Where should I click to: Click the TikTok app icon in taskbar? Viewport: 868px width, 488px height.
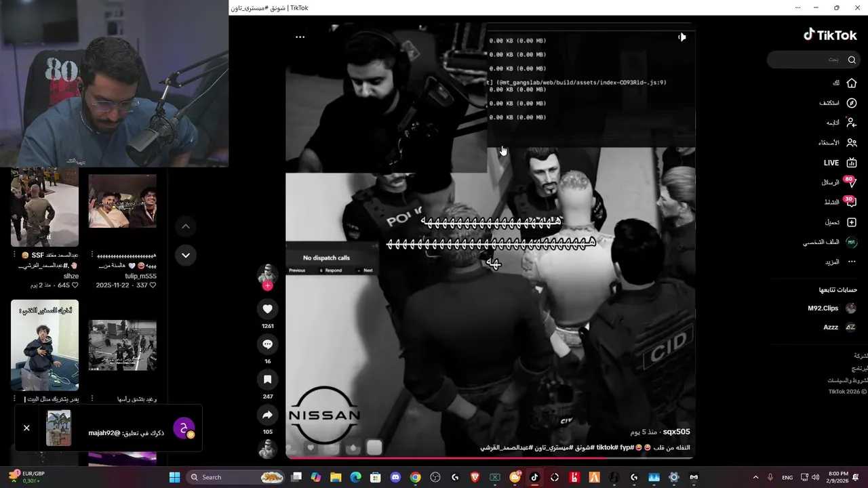pos(534,477)
